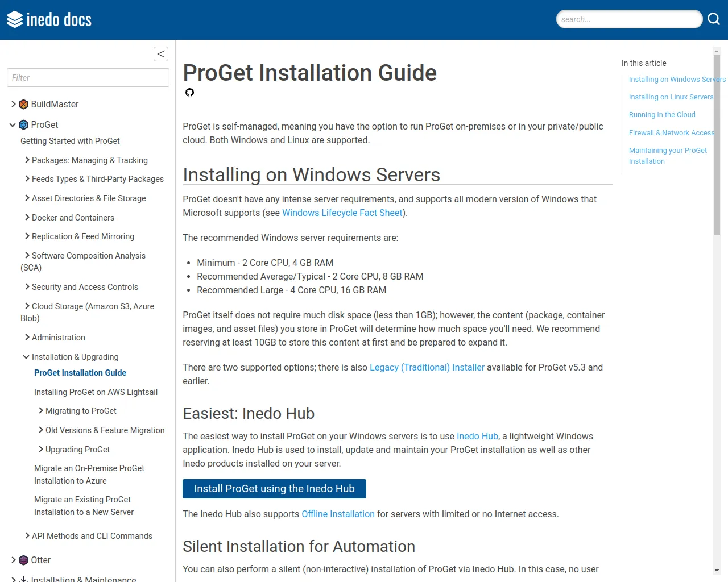This screenshot has width=728, height=582.
Task: Open the Offline Installation link
Action: click(338, 514)
